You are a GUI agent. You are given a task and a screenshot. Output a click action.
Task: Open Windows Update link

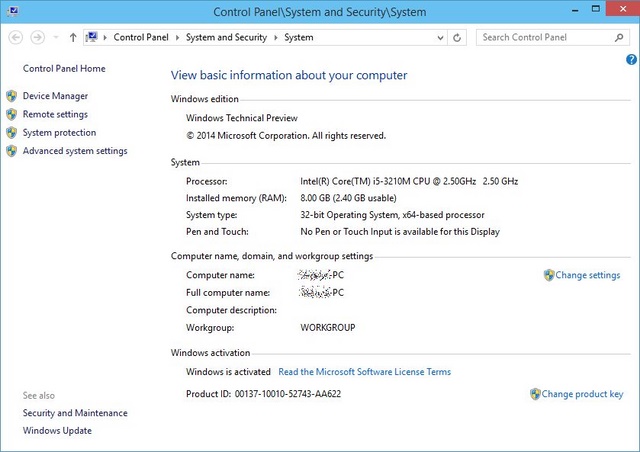tap(57, 431)
